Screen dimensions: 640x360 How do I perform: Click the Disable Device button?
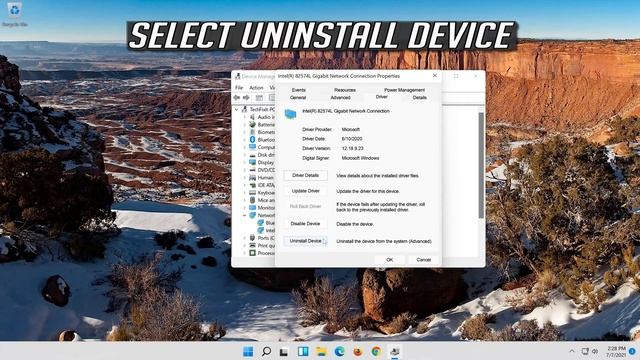pos(305,224)
